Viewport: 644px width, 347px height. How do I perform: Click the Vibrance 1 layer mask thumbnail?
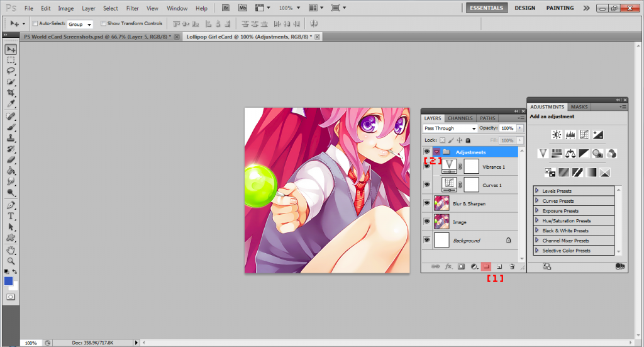471,166
